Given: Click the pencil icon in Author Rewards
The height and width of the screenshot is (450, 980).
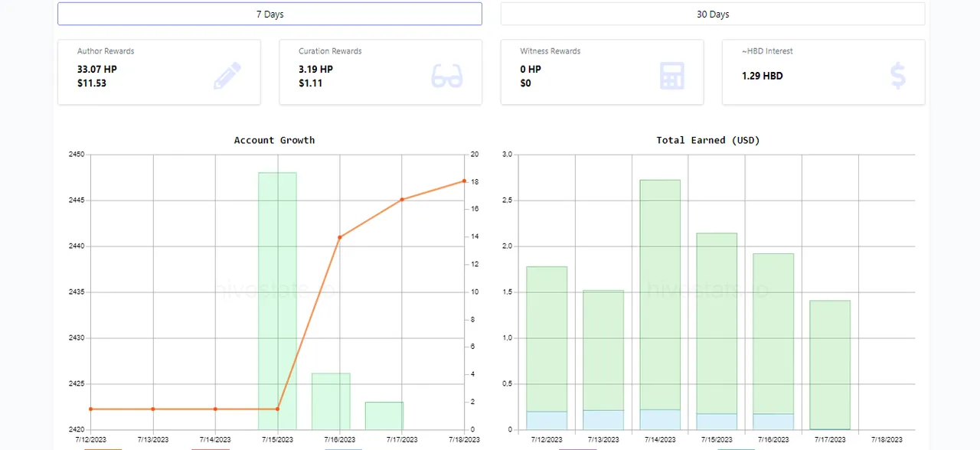Looking at the screenshot, I should click(227, 76).
